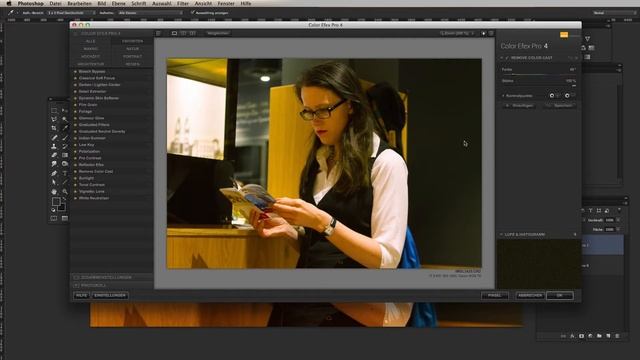This screenshot has height=360, width=640.
Task: Open the Filter menu
Action: [x=182, y=3]
